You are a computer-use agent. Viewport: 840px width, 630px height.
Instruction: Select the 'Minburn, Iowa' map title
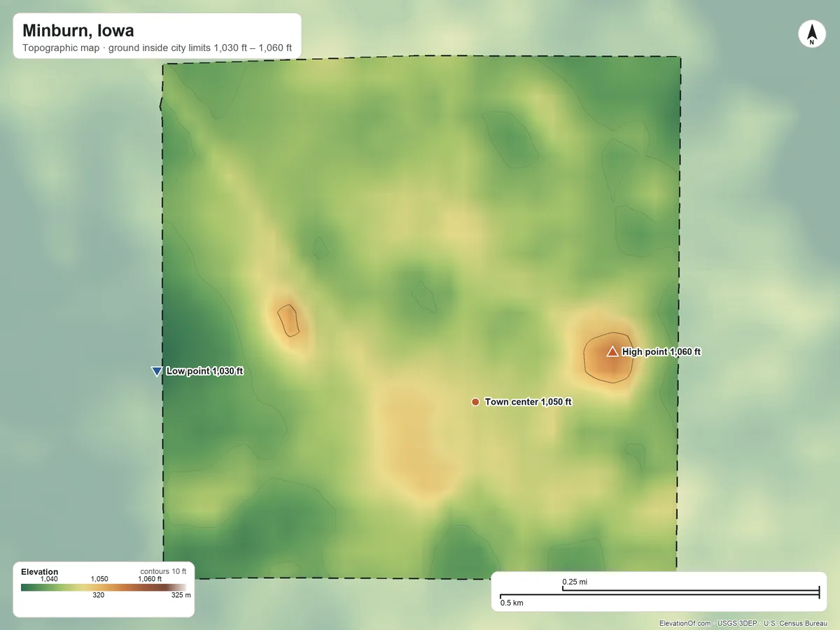coord(78,31)
